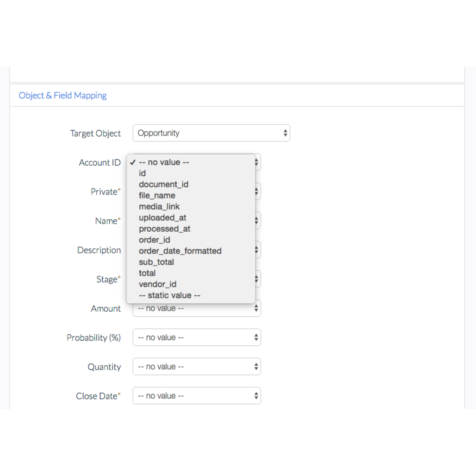Select the 'media_link' field option

pyautogui.click(x=159, y=207)
